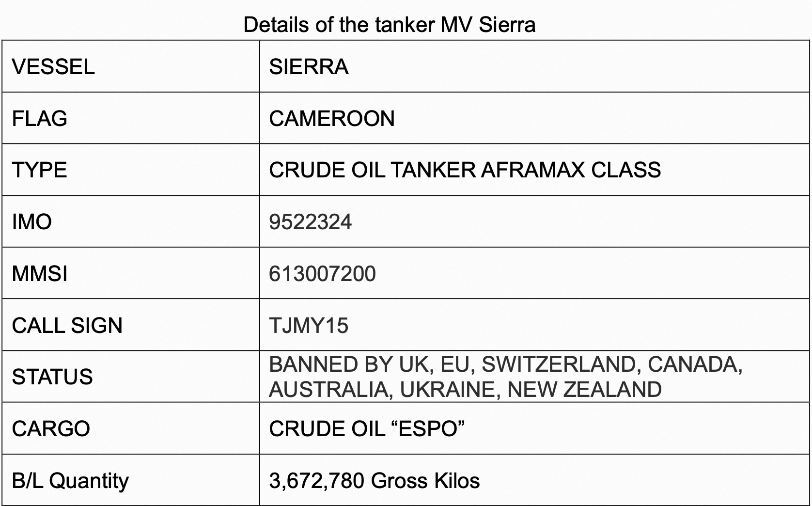This screenshot has height=506, width=812.
Task: Select the TYPE label cell
Action: coord(131,170)
